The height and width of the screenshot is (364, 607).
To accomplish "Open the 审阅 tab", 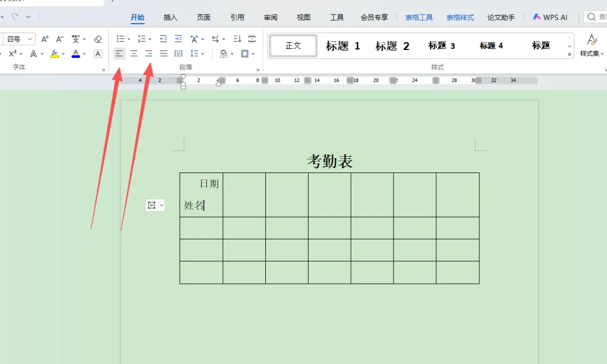I will 270,17.
